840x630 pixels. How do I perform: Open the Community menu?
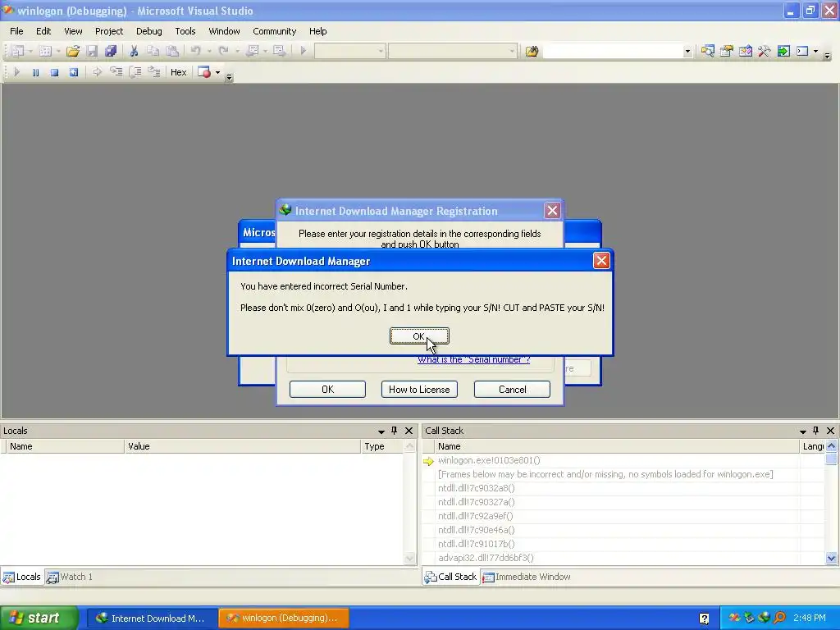(274, 31)
